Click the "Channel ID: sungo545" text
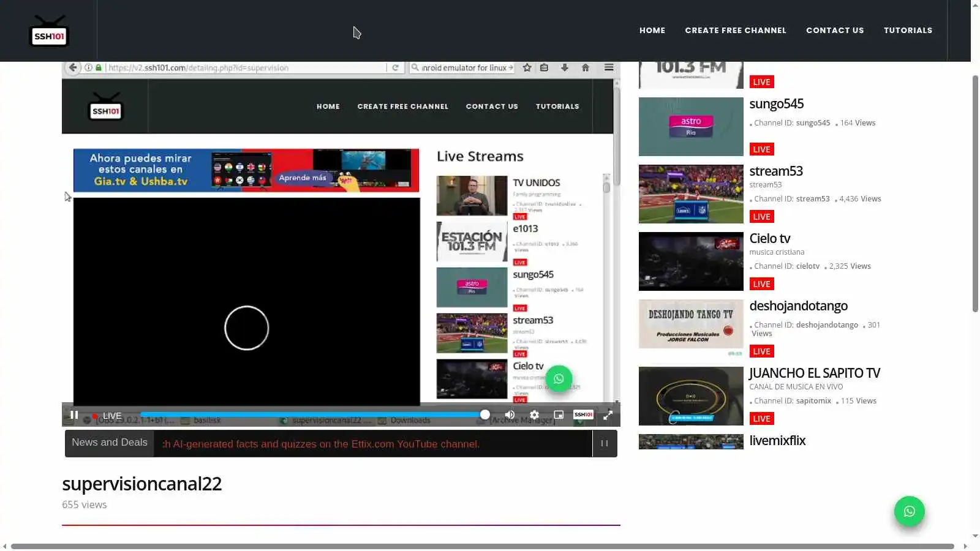The image size is (980, 551). (x=792, y=123)
